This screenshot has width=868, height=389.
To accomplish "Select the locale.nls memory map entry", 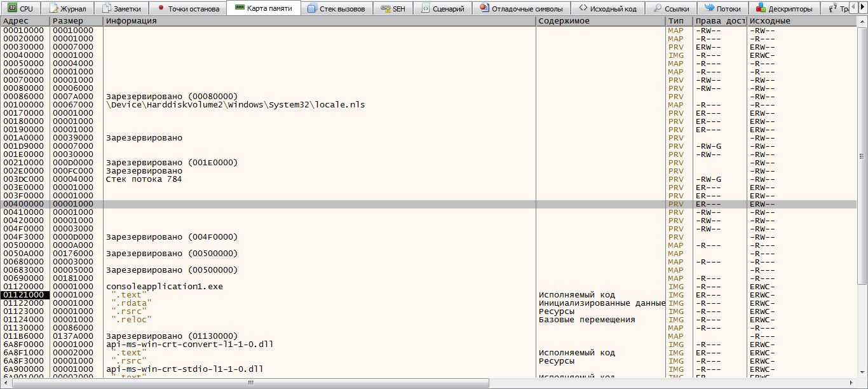I will (x=235, y=104).
